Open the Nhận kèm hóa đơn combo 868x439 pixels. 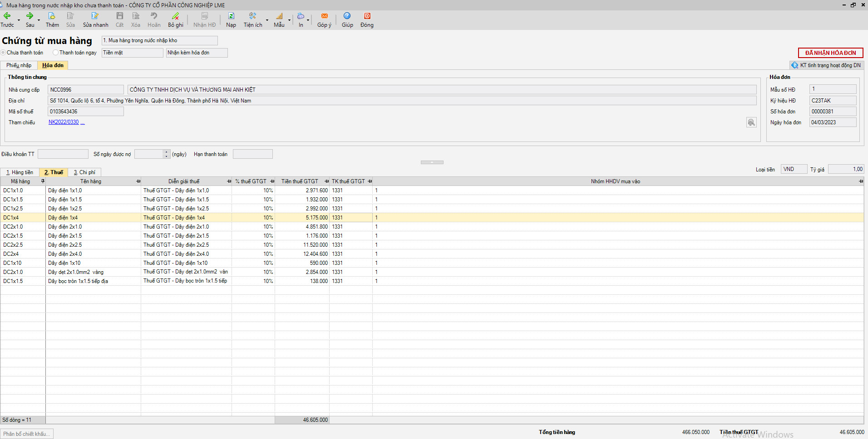[197, 53]
